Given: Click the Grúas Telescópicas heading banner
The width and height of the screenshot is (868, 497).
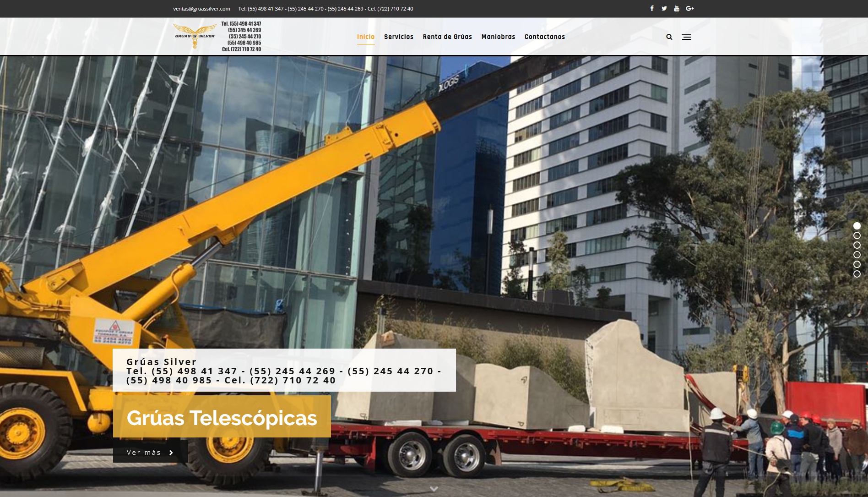Looking at the screenshot, I should 222,418.
